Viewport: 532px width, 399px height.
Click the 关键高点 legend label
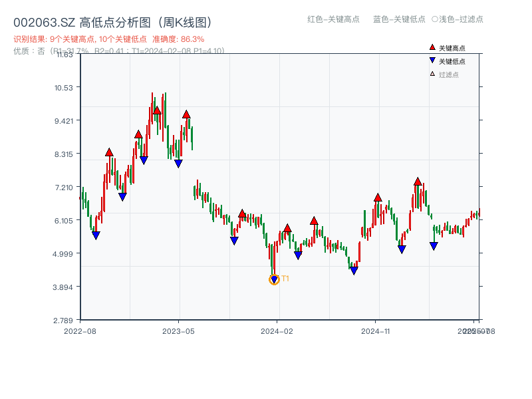[x=452, y=48]
